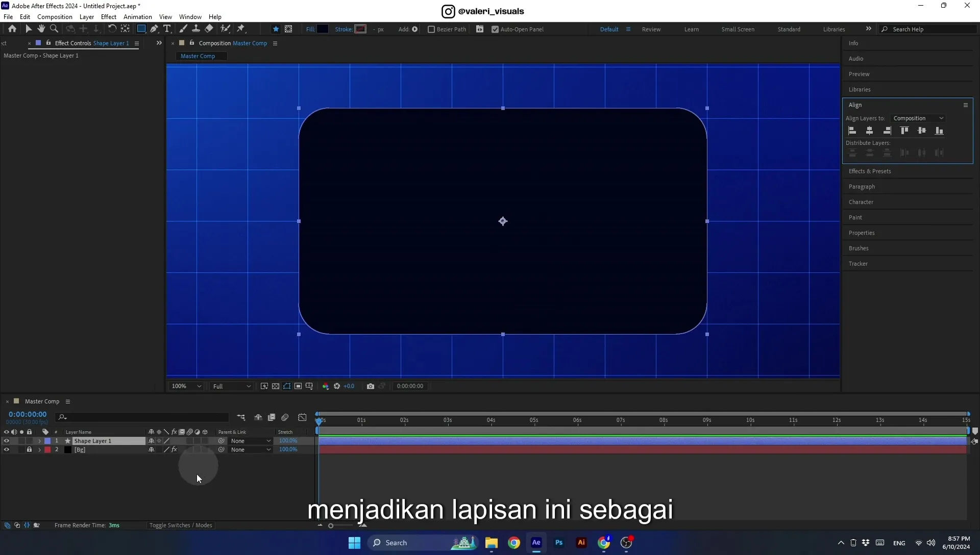Expand the [Bg] layer properties
Image resolution: width=980 pixels, height=555 pixels.
tap(39, 449)
